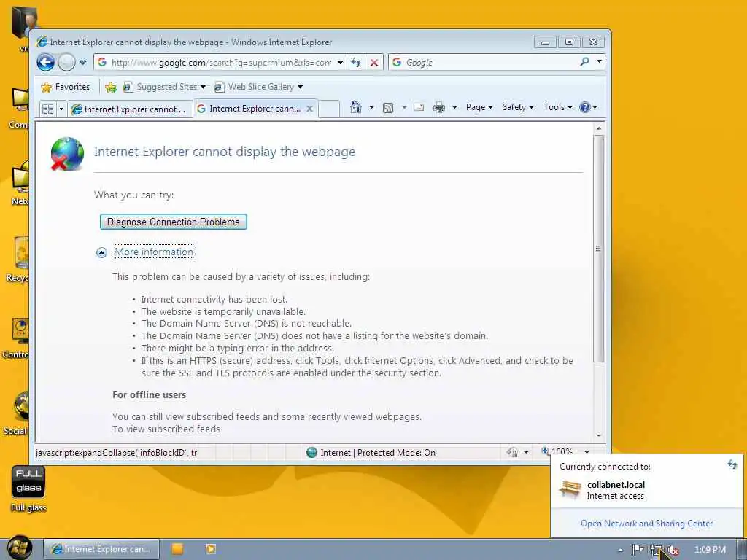Open a new blank tab
This screenshot has width=747, height=560.
(329, 109)
